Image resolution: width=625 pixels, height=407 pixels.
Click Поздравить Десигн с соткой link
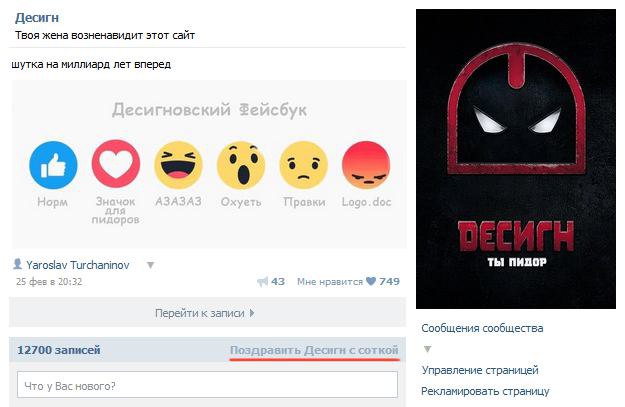click(x=314, y=350)
